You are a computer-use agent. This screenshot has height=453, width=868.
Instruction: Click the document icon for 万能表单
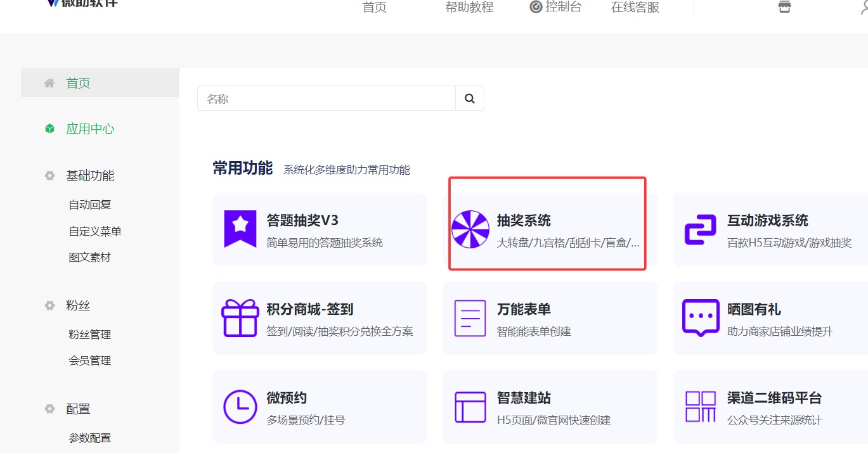470,317
